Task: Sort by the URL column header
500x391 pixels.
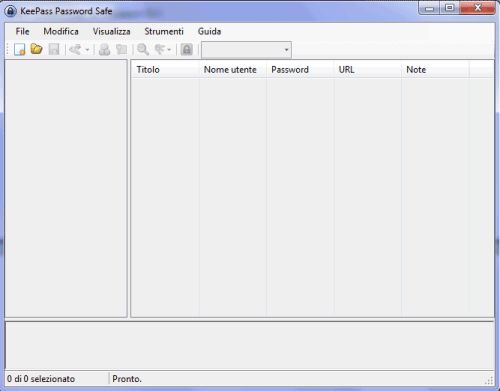Action: tap(368, 70)
